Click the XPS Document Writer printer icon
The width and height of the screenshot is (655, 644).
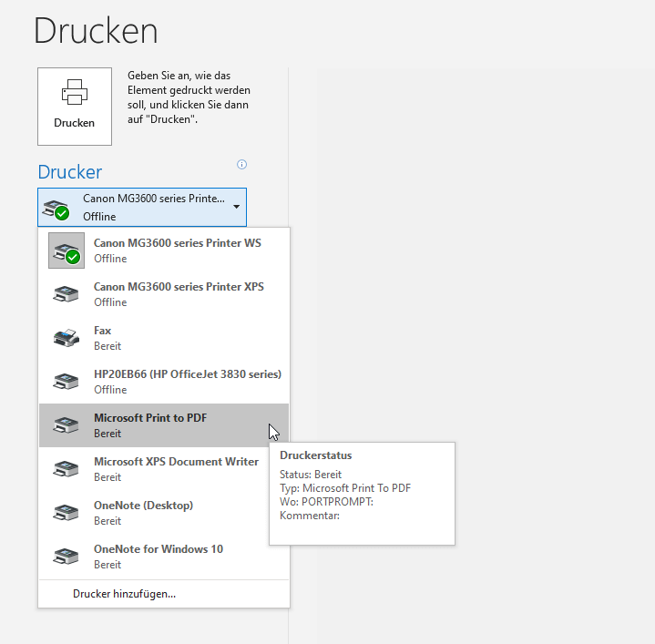66,469
